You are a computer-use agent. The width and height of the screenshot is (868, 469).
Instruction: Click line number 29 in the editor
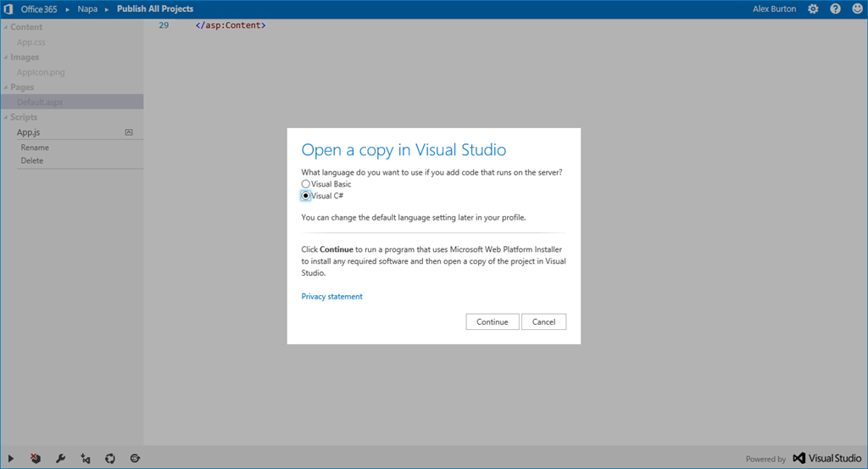point(164,25)
